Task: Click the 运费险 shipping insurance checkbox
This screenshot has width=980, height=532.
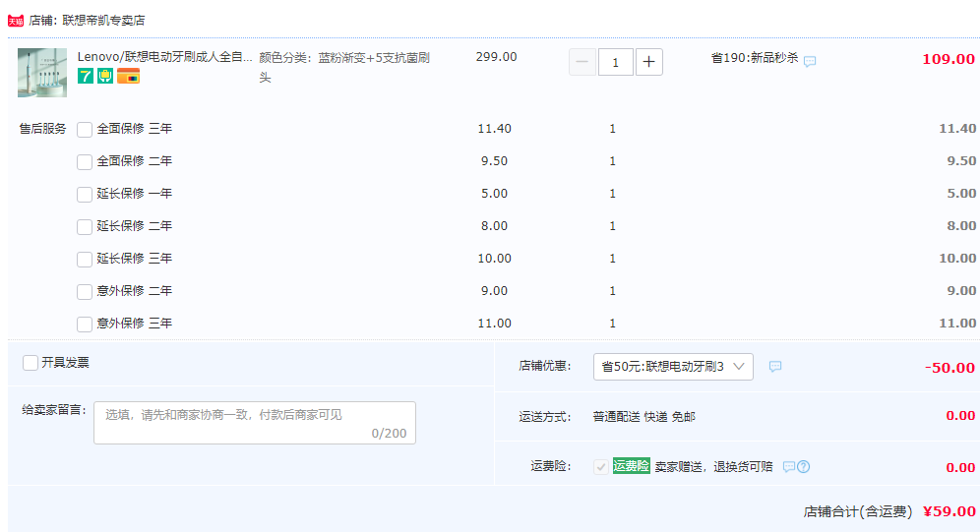Action: [600, 466]
